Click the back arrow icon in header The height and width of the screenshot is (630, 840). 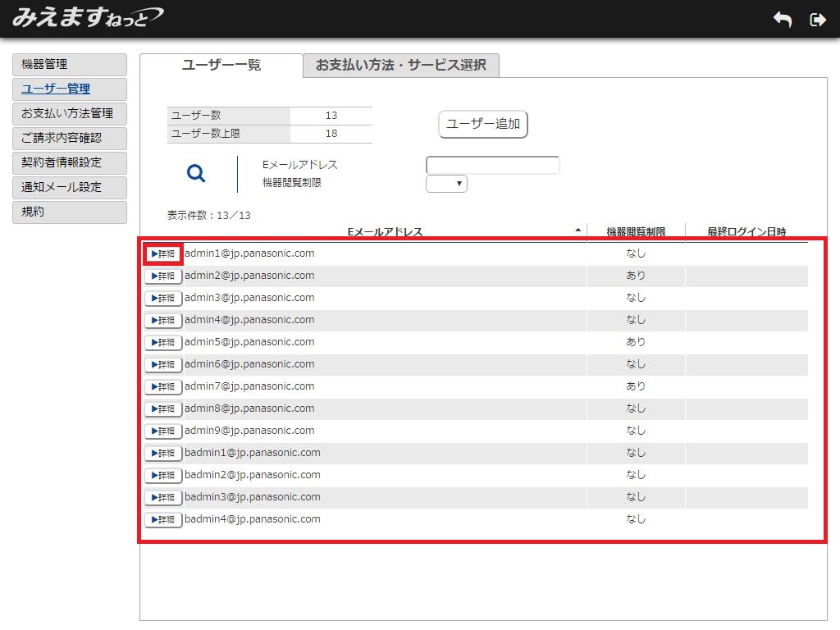[783, 20]
